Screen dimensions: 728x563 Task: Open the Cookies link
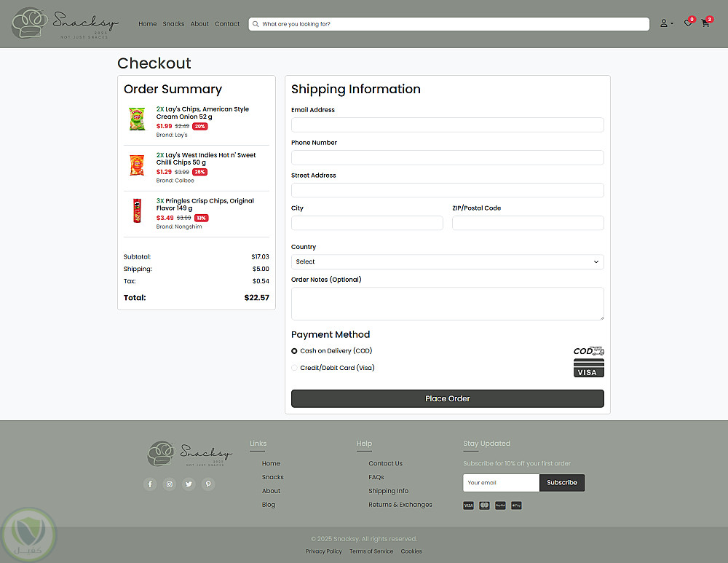point(411,551)
